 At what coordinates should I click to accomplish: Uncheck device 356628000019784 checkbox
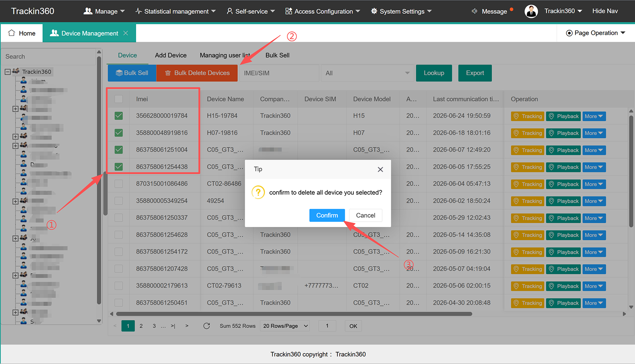click(x=119, y=116)
